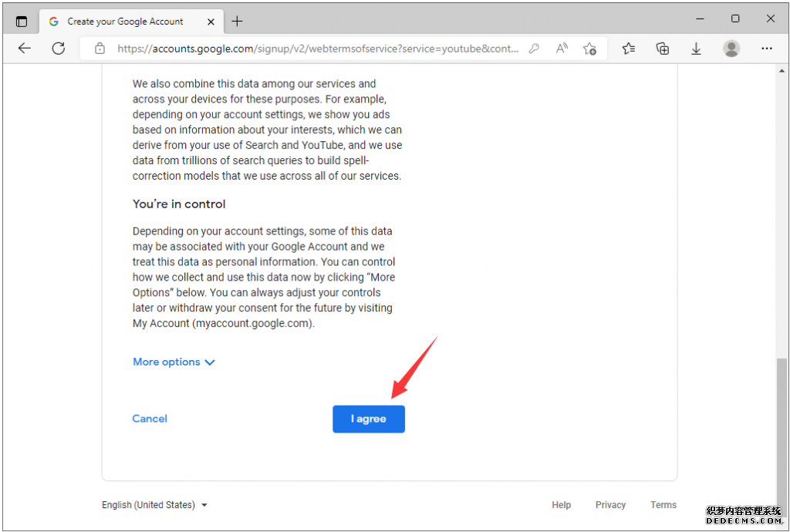The height and width of the screenshot is (532, 790).
Task: Expand More options
Action: coord(174,362)
